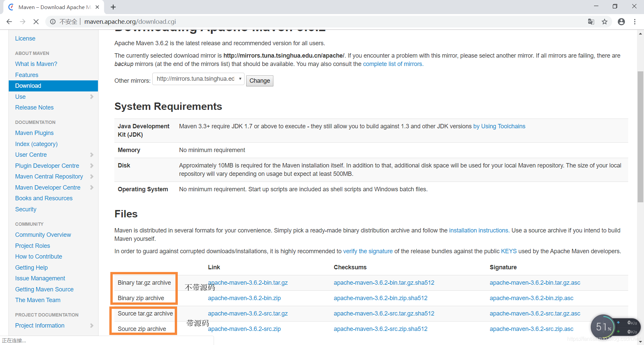This screenshot has width=644, height=345.
Task: Click the floating 51% speed widget
Action: tap(615, 327)
